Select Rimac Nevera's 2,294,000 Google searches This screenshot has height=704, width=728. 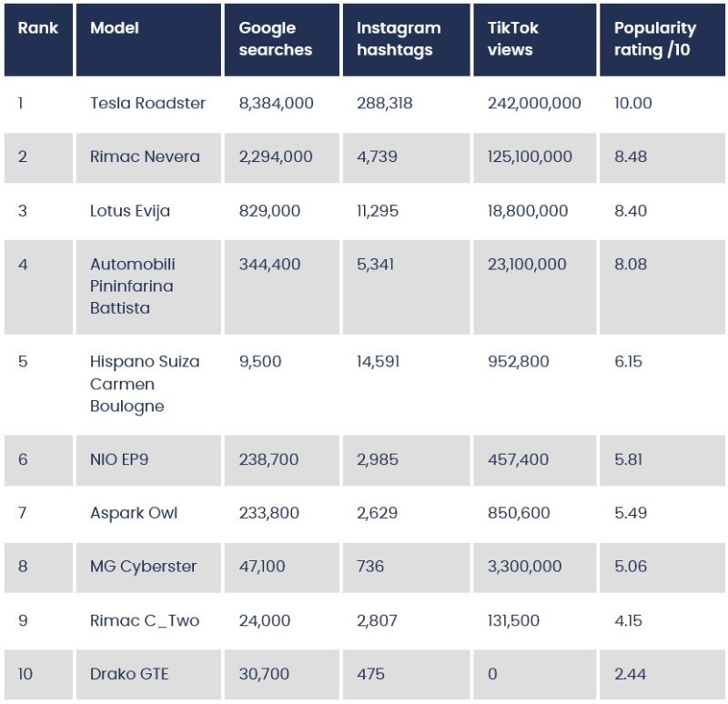[x=276, y=156]
